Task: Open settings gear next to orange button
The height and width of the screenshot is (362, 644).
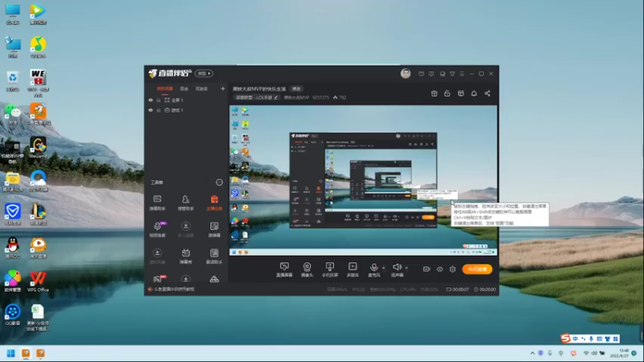Action: coord(452,269)
